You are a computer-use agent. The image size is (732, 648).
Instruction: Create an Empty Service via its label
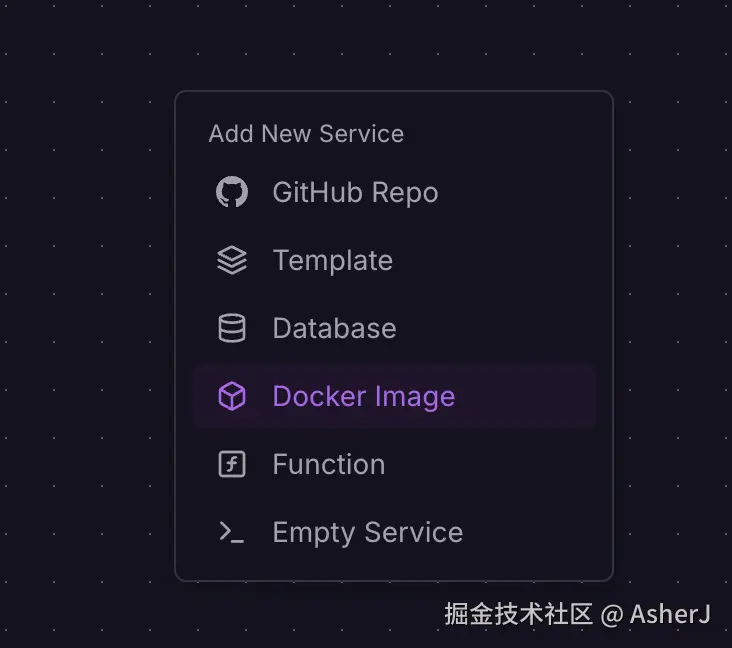point(367,532)
